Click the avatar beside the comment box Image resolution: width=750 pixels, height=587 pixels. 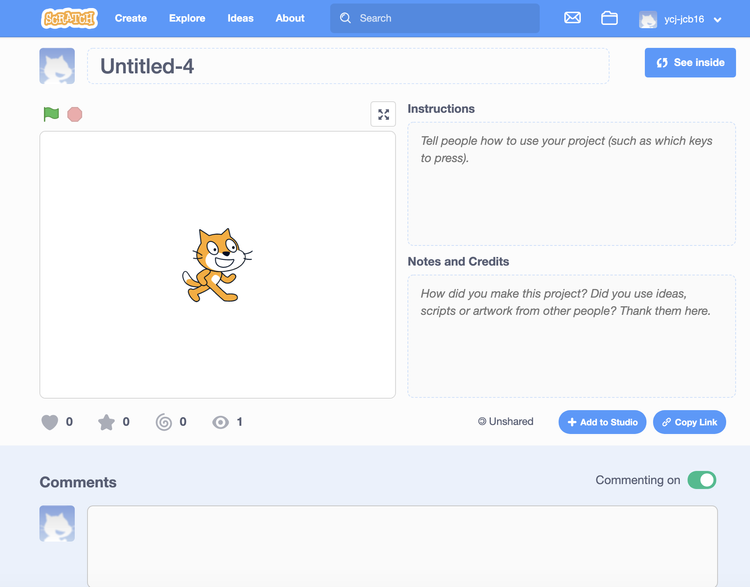coord(57,523)
